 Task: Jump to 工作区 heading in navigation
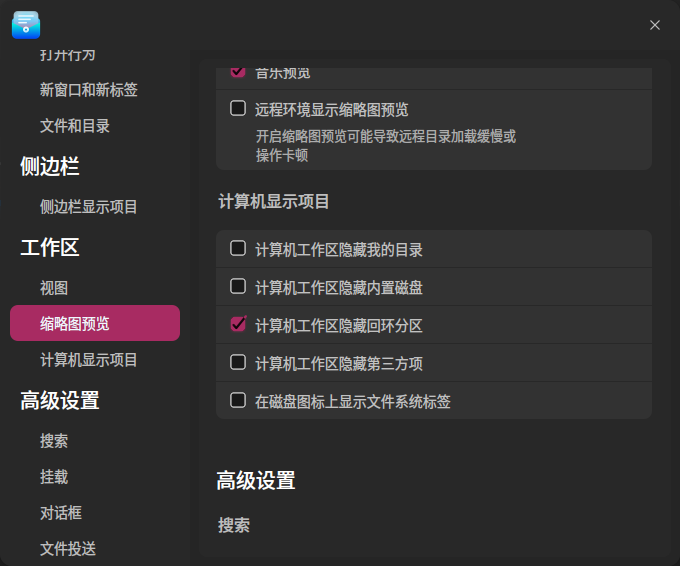pos(50,247)
